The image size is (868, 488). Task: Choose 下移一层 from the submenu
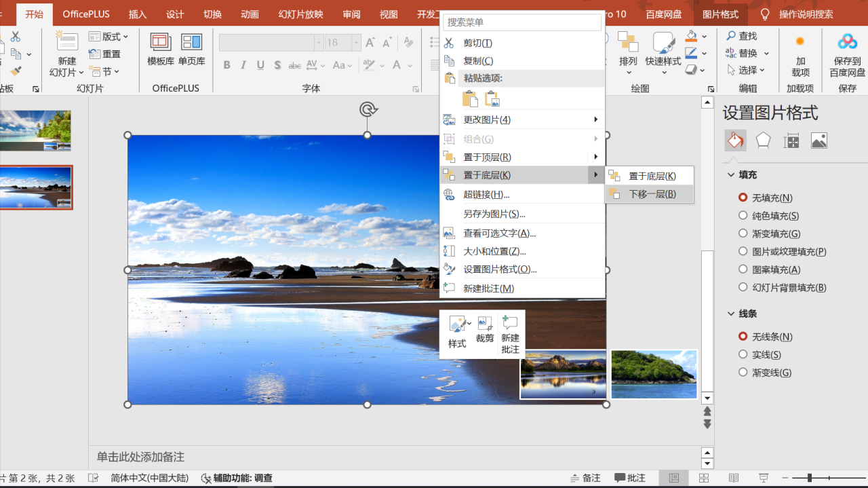652,194
